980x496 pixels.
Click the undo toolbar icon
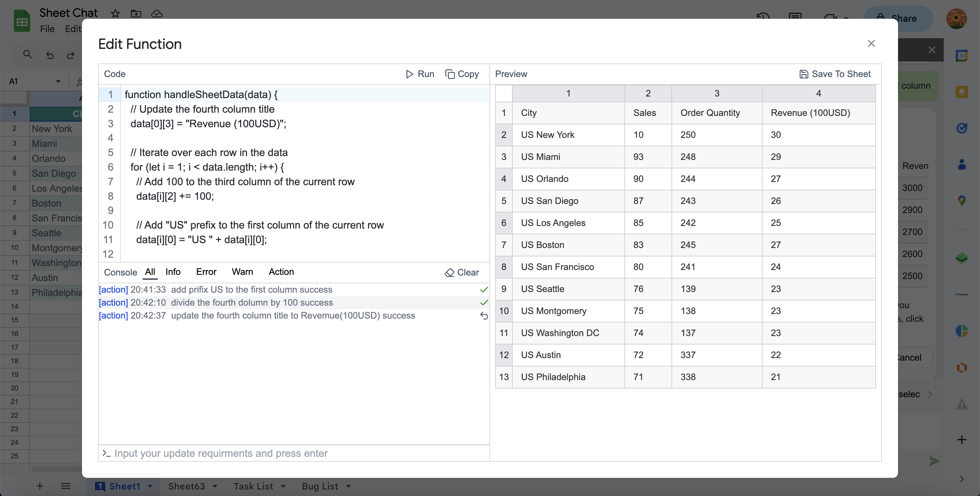[x=50, y=55]
